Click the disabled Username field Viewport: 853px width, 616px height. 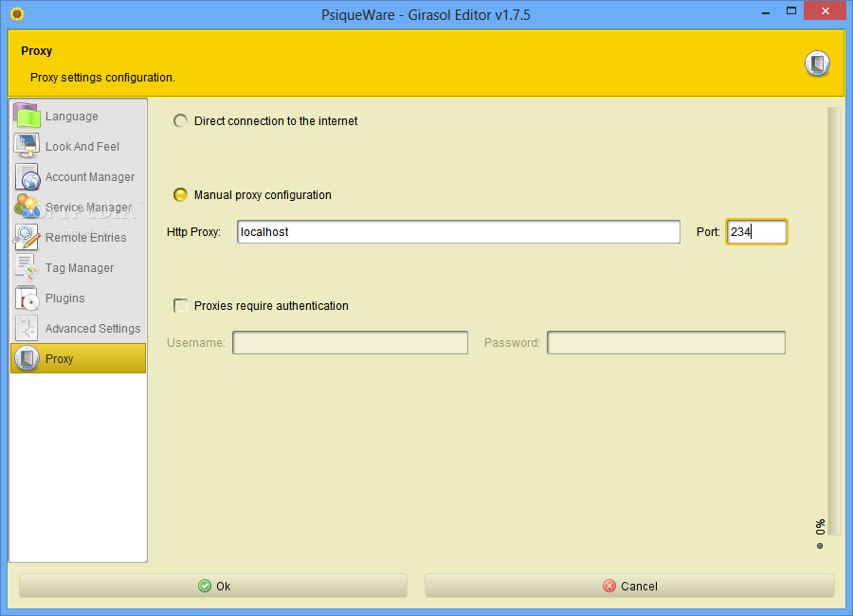tap(350, 343)
